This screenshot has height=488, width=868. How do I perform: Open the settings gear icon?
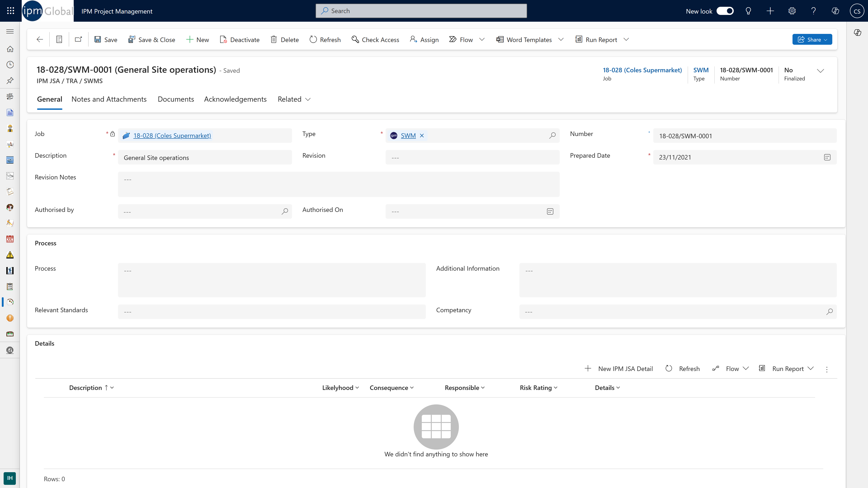792,11
